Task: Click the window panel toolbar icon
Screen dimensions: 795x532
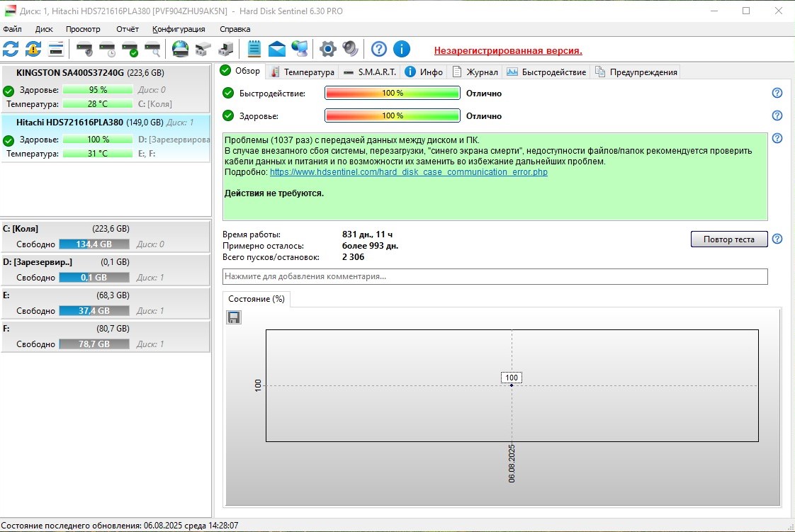Action: (x=56, y=49)
